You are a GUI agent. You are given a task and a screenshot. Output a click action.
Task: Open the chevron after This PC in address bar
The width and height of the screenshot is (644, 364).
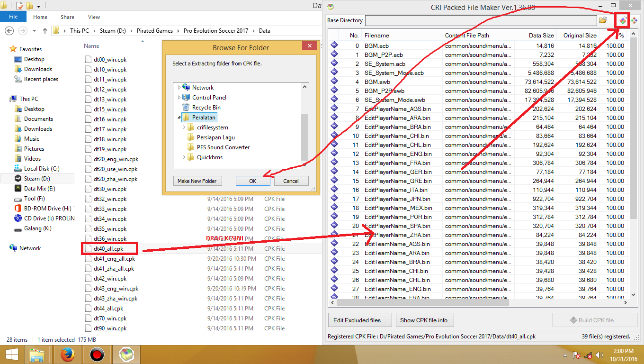pyautogui.click(x=94, y=31)
